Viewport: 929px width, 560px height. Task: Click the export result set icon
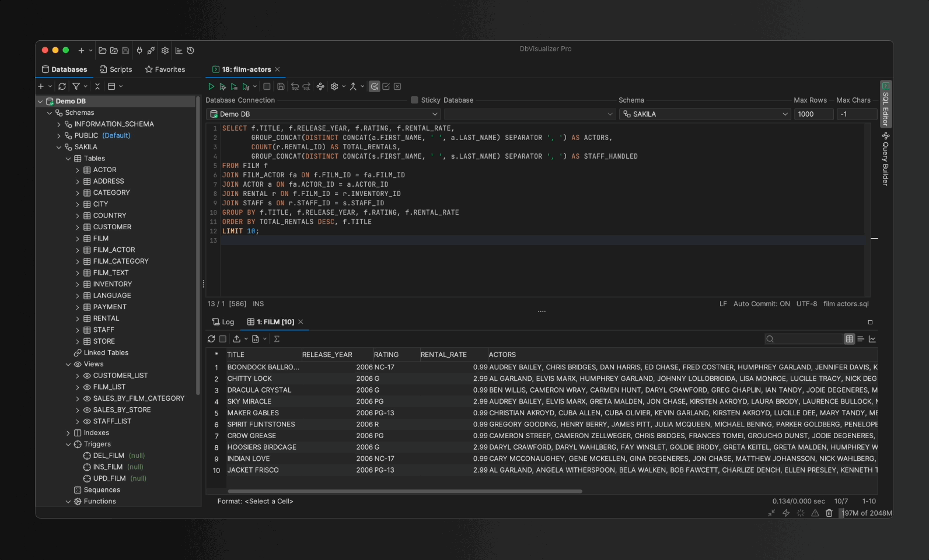(236, 339)
